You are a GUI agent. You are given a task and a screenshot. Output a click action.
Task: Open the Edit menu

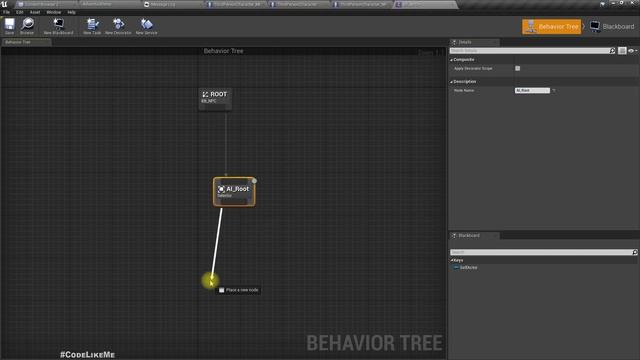click(20, 12)
